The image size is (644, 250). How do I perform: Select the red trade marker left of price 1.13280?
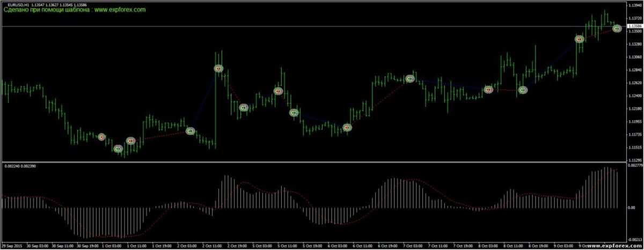pyautogui.click(x=579, y=39)
